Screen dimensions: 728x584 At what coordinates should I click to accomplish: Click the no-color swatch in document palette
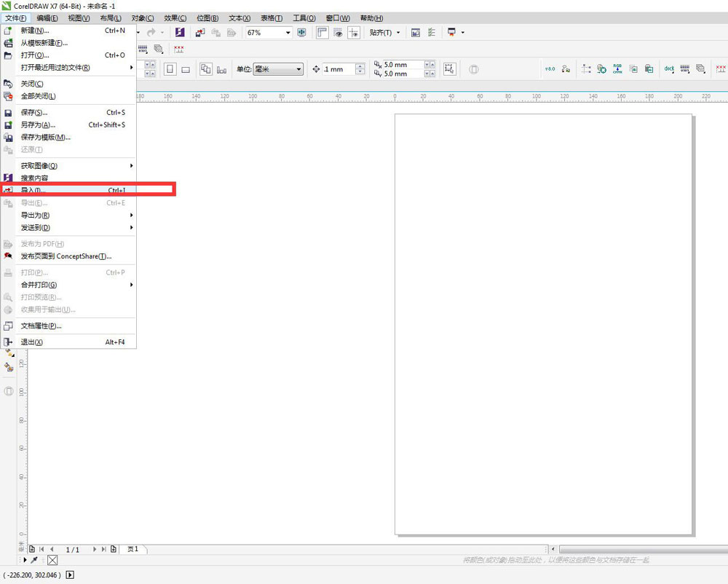pos(52,560)
